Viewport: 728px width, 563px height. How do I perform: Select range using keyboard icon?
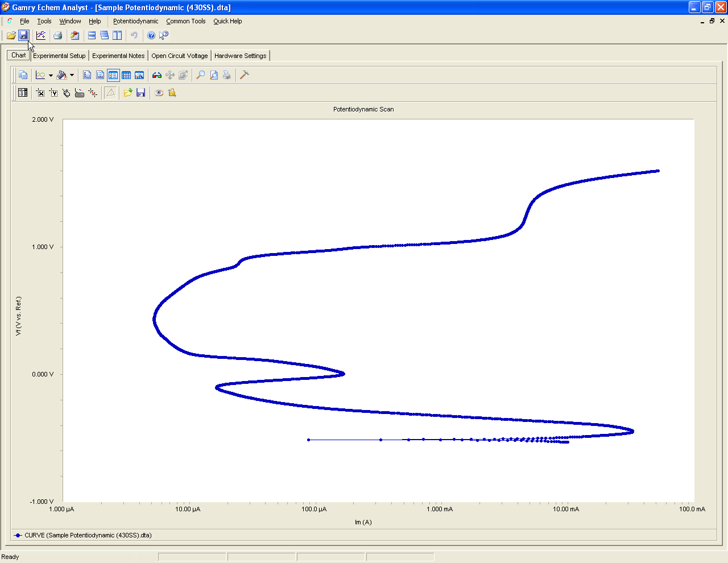click(80, 93)
